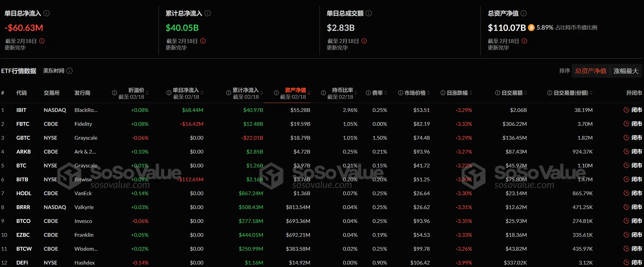Sort table by 市场价格 column arrows
Image resolution: width=644 pixels, height=267 pixels.
(x=429, y=93)
